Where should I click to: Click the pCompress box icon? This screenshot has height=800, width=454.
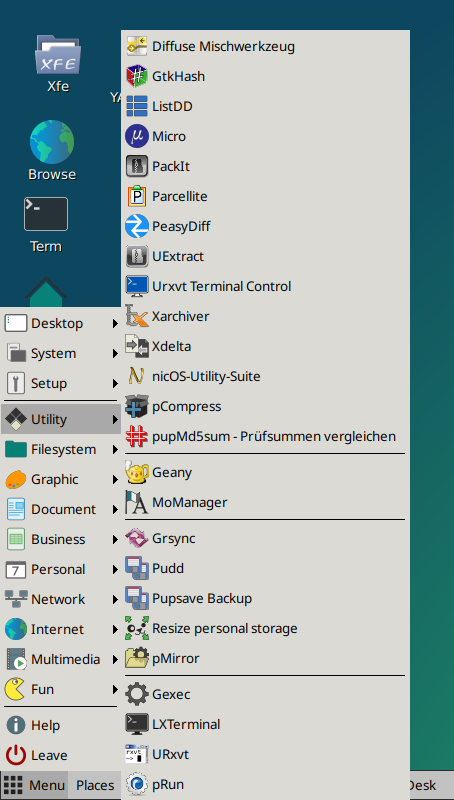137,406
